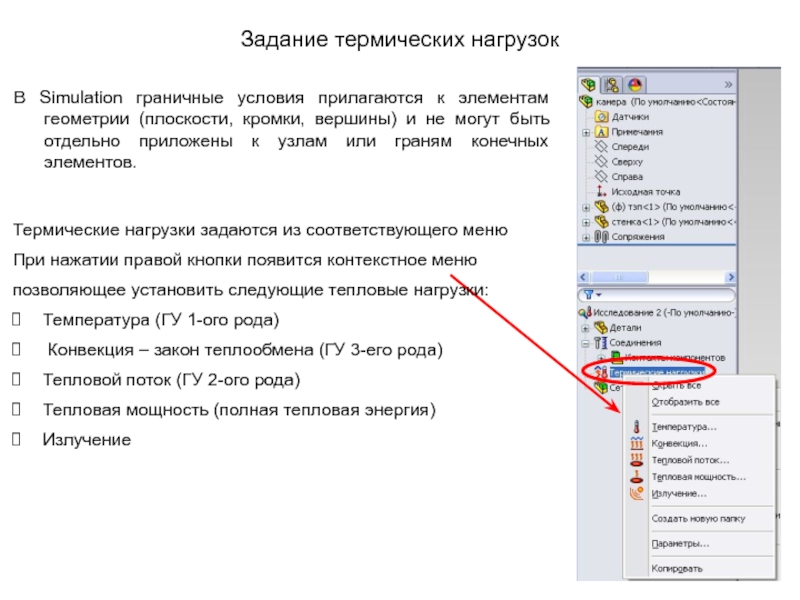Switch to the ConfigurationManager tab
The width and height of the screenshot is (800, 600).
[x=612, y=84]
